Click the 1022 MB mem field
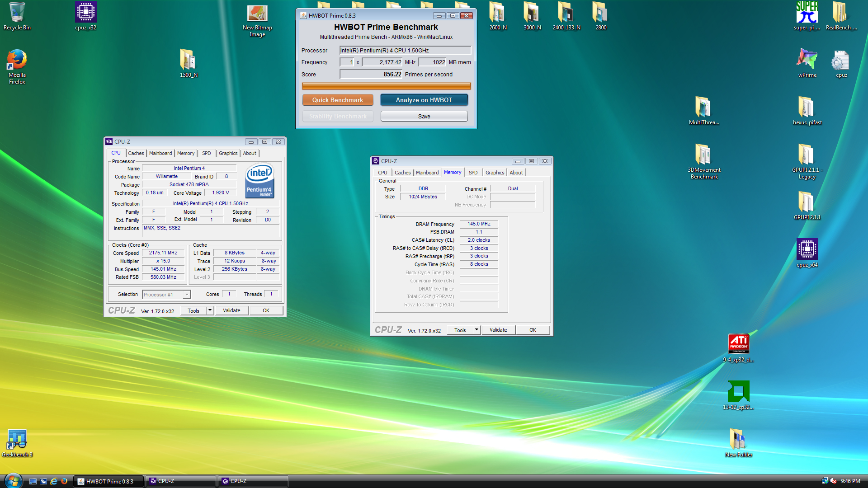This screenshot has width=868, height=488. click(433, 62)
